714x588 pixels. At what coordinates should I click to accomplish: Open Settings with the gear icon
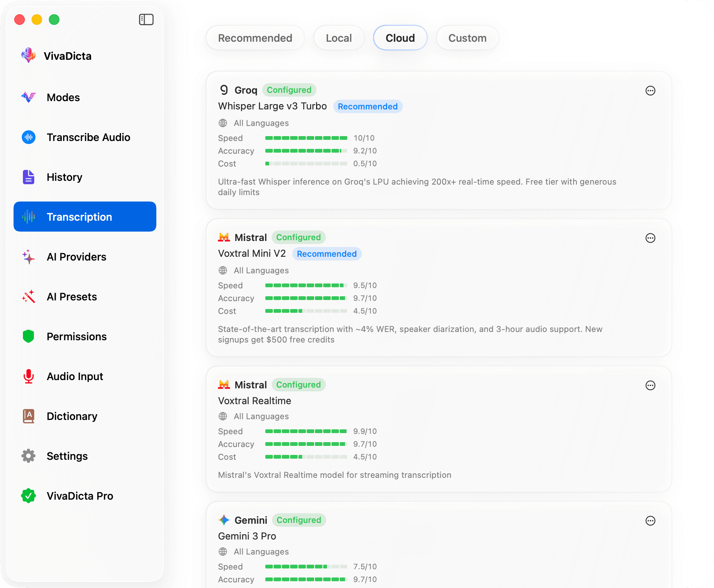pos(28,456)
